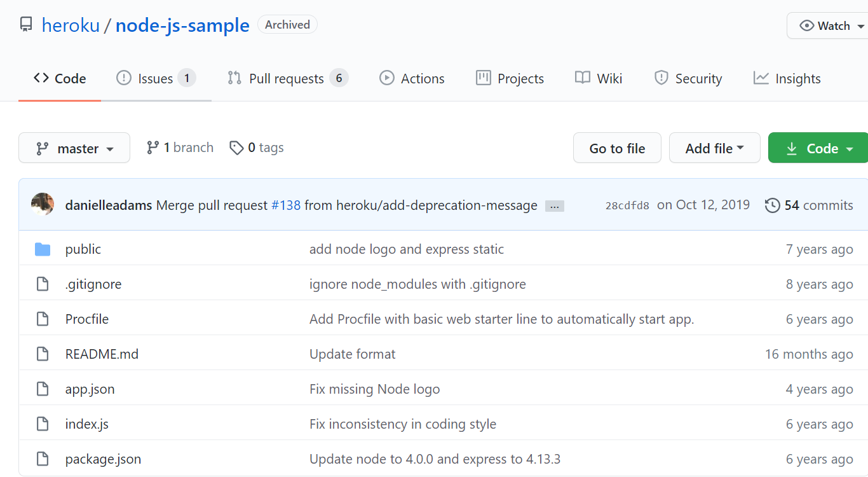Click the commit history clock icon
Image resolution: width=868 pixels, height=477 pixels.
(x=772, y=205)
